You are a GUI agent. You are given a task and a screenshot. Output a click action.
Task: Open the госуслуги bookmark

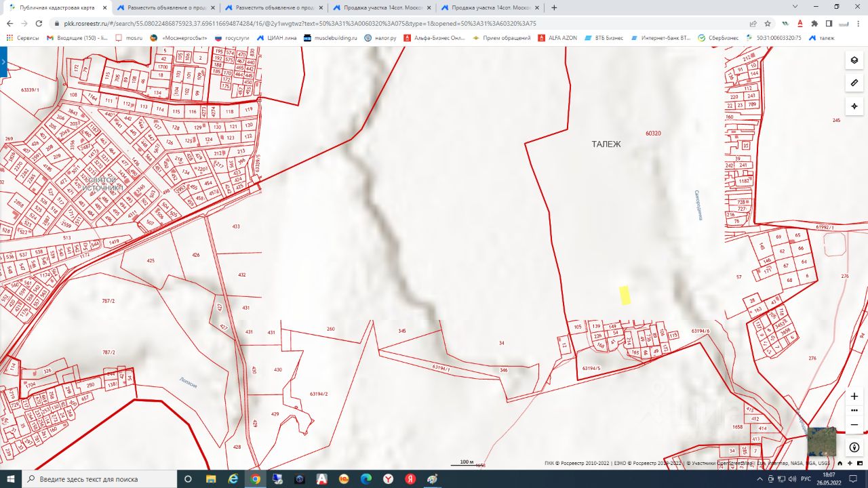tap(232, 38)
